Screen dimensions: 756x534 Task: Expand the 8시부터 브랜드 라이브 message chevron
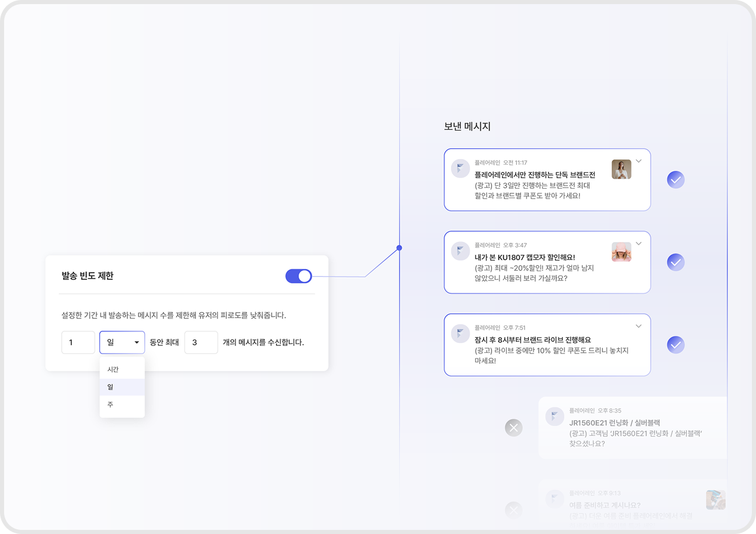pos(639,326)
